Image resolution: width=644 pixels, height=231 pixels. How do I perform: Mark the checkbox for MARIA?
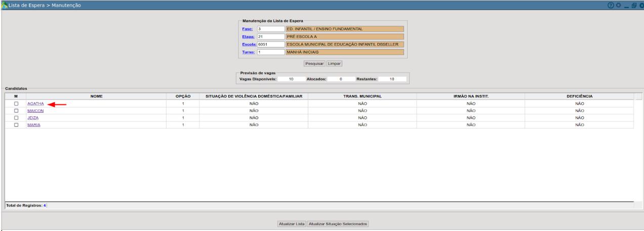point(16,125)
